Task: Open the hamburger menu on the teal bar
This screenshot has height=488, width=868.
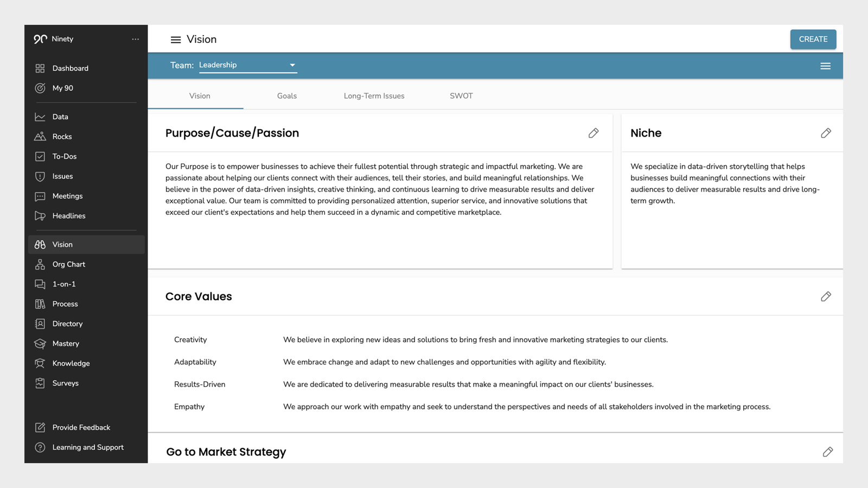Action: (x=825, y=66)
